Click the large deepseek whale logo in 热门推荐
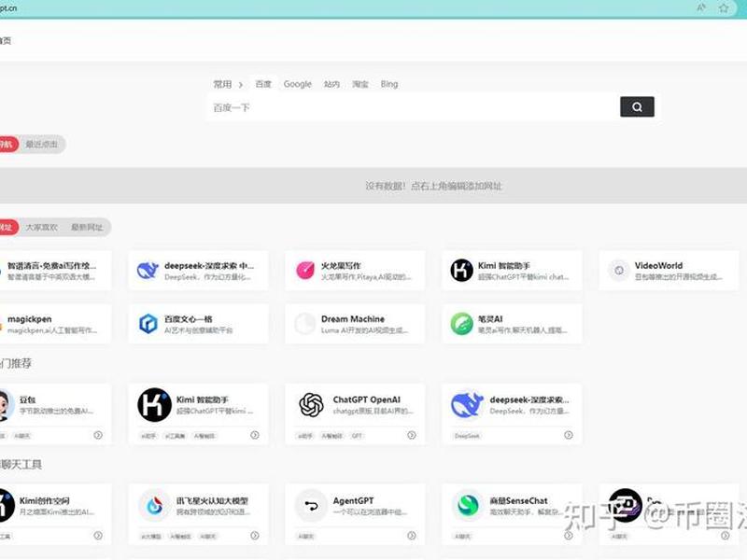Viewport: 747px width, 560px height. click(467, 405)
